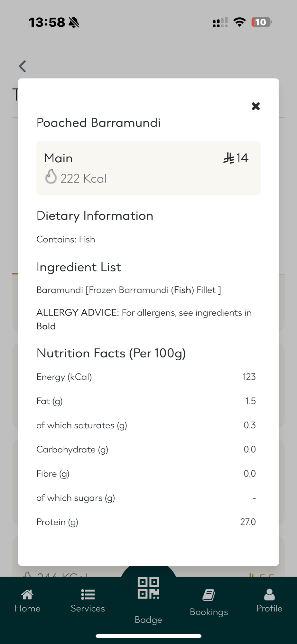Image resolution: width=297 pixels, height=644 pixels.
Task: Tap the Nutrition Facts (Per 100g) heading
Action: [111, 353]
